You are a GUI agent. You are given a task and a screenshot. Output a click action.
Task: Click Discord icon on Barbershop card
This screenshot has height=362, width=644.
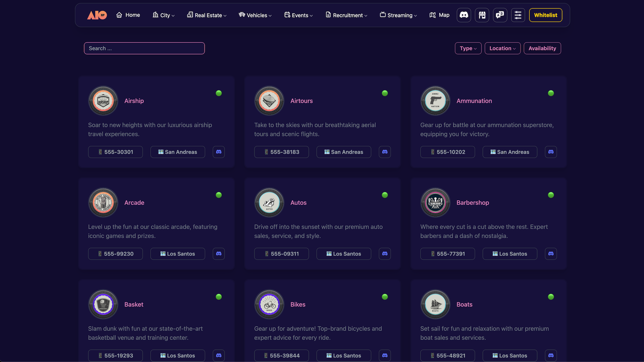coord(551,254)
